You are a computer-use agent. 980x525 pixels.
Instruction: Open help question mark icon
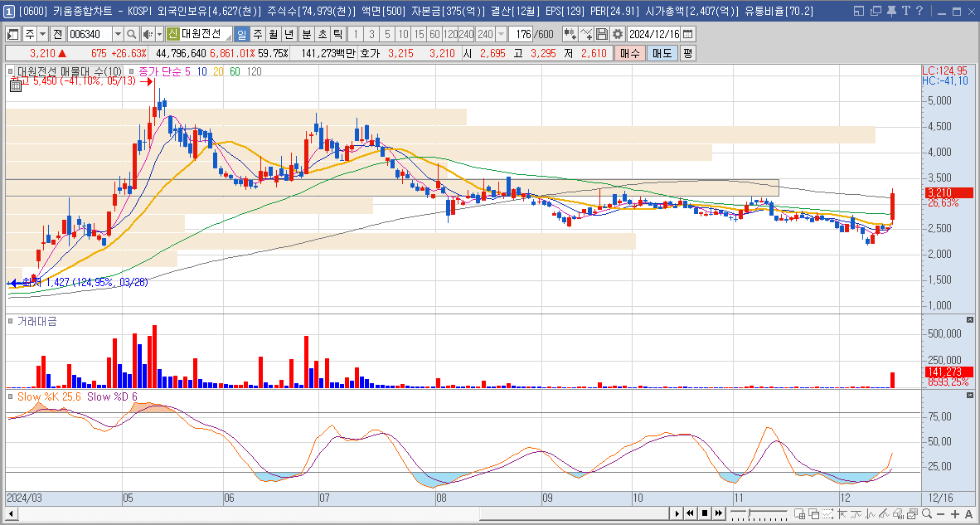[919, 11]
